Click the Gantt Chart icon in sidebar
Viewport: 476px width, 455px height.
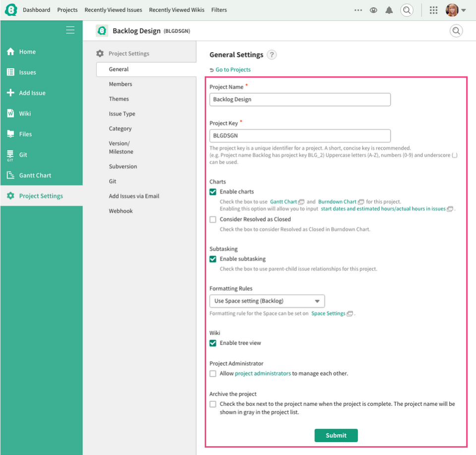tap(10, 175)
